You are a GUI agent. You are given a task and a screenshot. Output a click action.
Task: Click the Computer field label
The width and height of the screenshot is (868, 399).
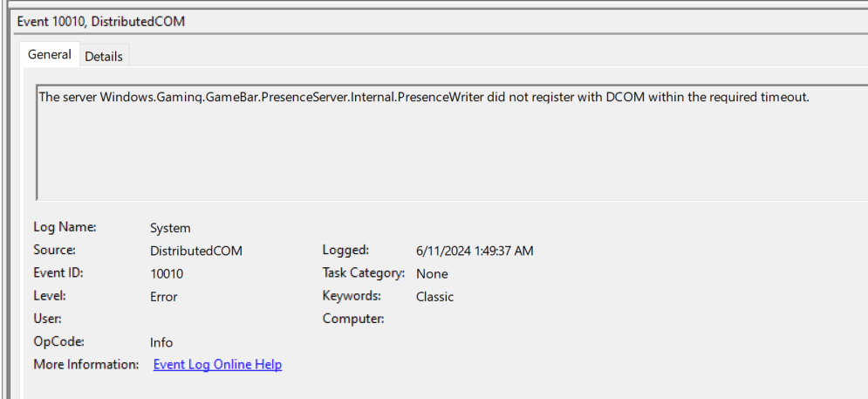353,319
